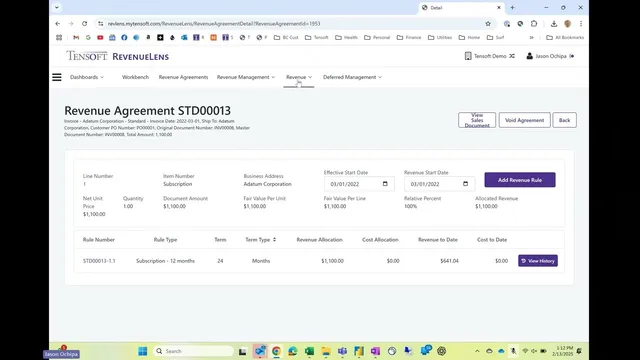Click the Adatum Corporation business address
The height and width of the screenshot is (360, 640).
267,184
